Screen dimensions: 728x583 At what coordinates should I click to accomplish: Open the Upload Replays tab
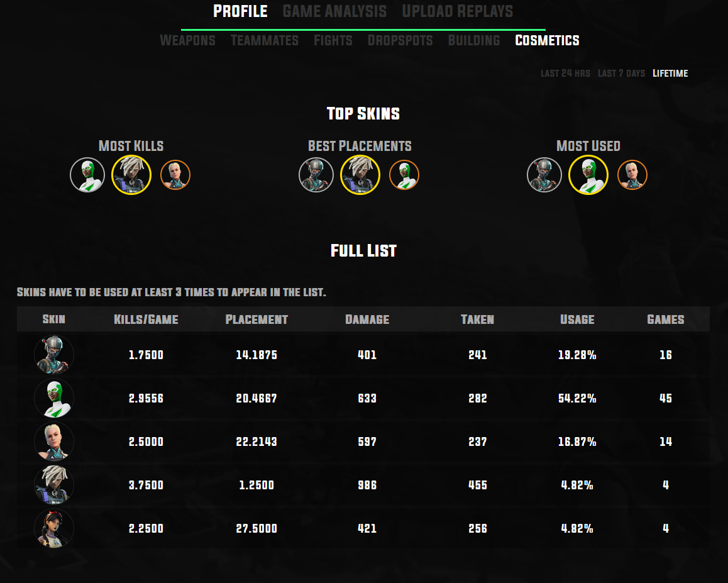457,11
